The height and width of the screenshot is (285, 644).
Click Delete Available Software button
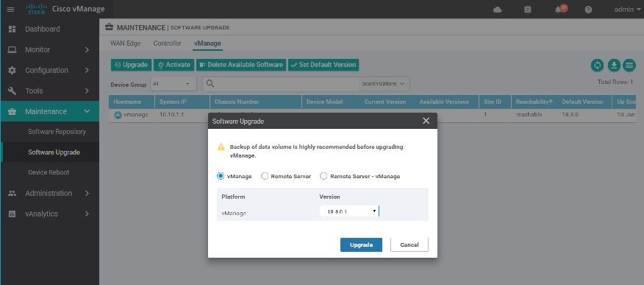[x=241, y=65]
